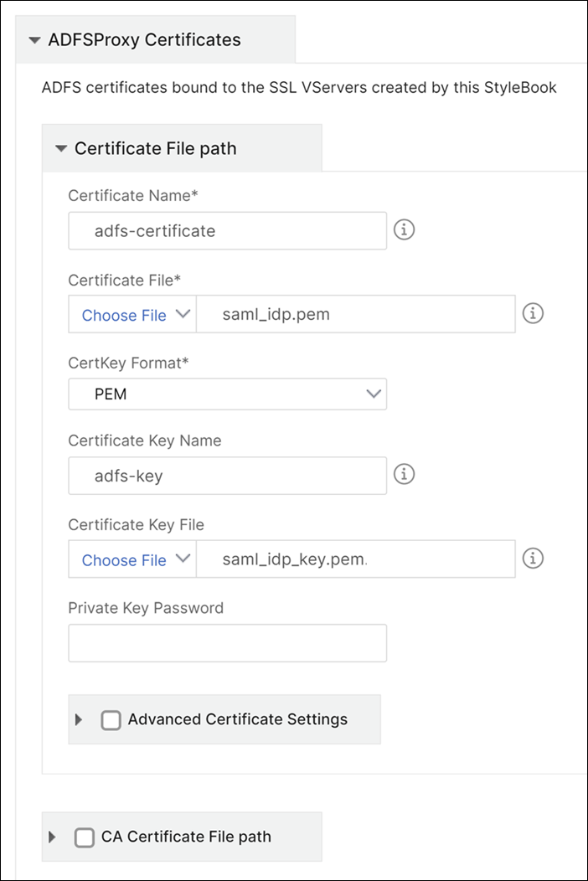Click the ADFSProxy Certificates section title

[144, 40]
